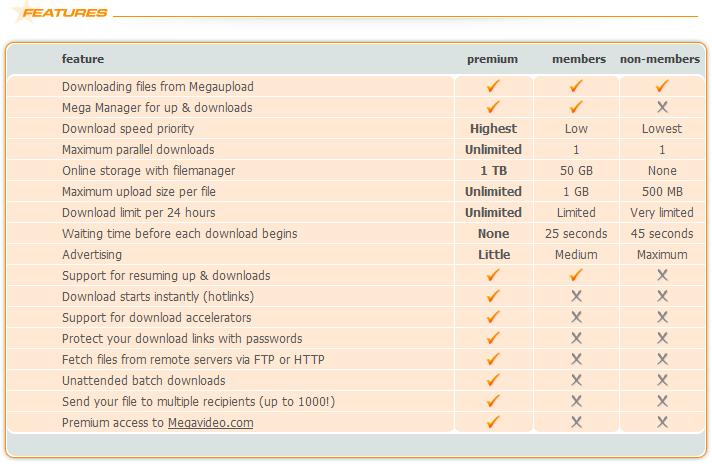
Task: Click members checkmark for Mega Manager row
Action: tap(576, 107)
